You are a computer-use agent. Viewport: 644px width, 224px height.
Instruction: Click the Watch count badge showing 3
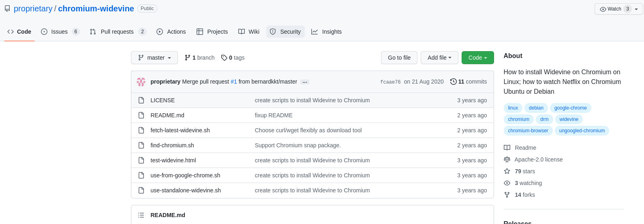(x=627, y=9)
